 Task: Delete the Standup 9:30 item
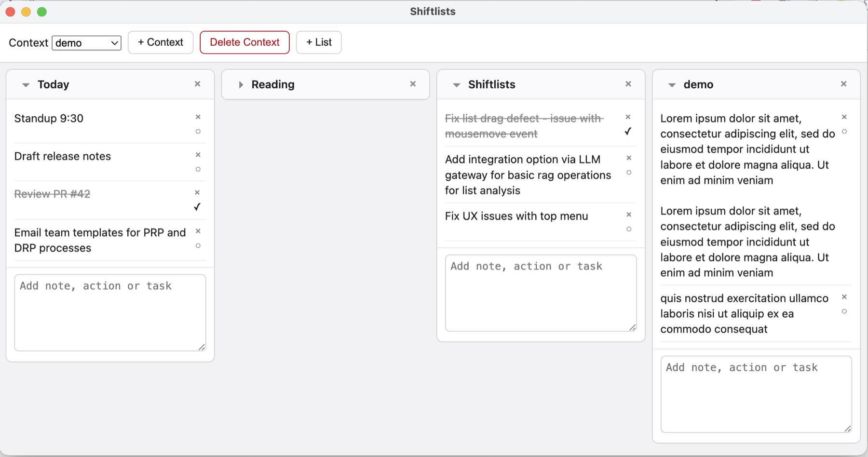(x=198, y=117)
